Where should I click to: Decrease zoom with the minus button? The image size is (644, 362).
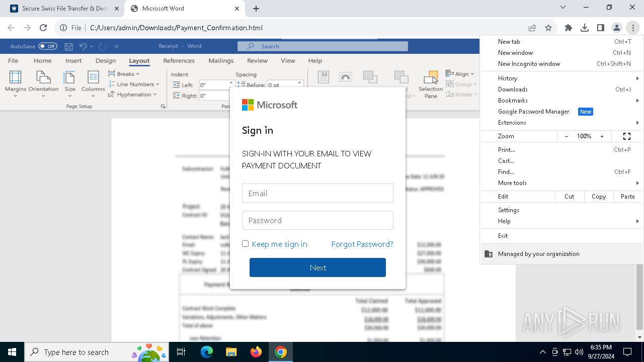567,136
